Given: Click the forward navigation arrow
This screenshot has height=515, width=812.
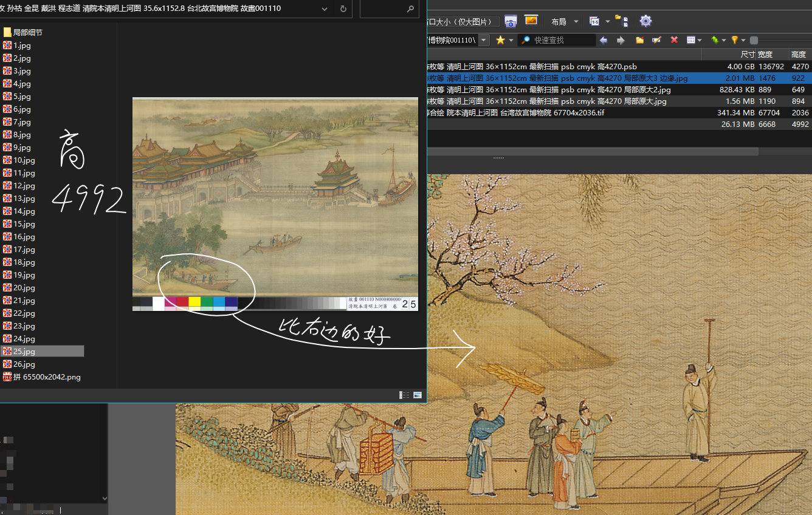Looking at the screenshot, I should click(x=621, y=40).
